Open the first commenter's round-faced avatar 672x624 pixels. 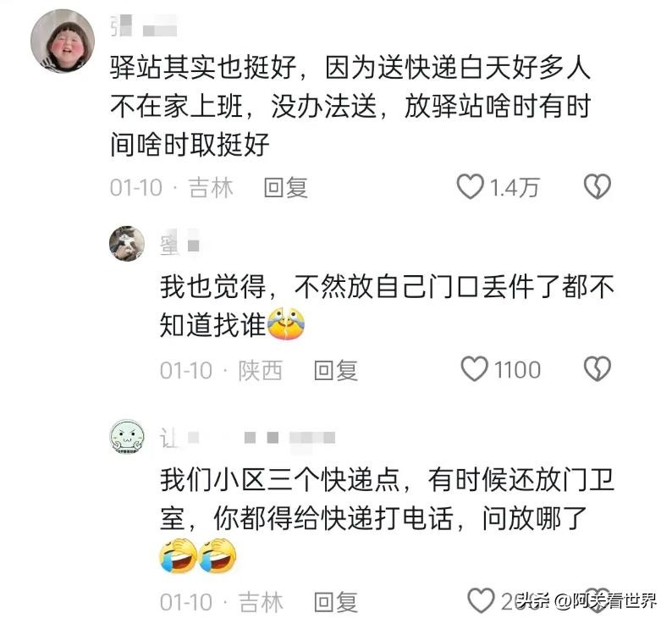pyautogui.click(x=63, y=41)
